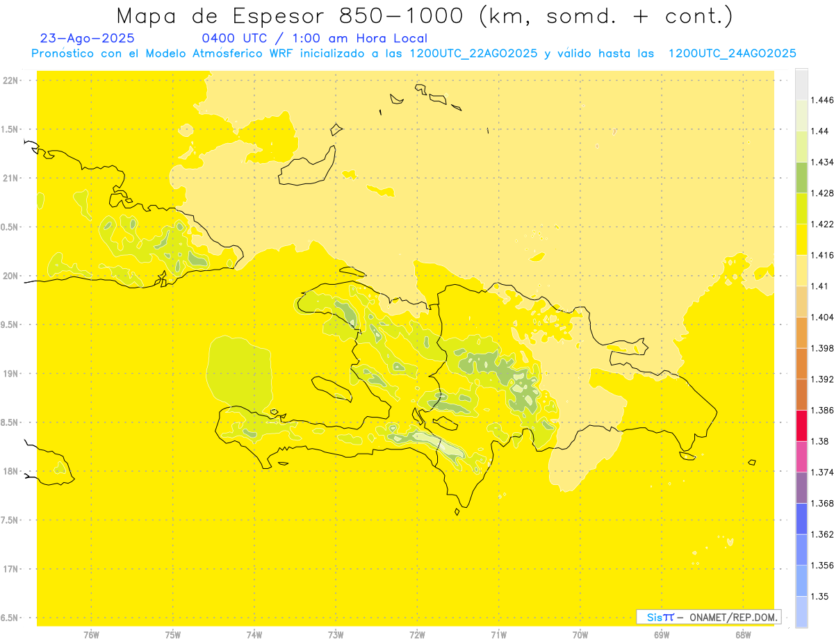Click the 74W longitude label
The width and height of the screenshot is (834, 644).
tap(254, 634)
